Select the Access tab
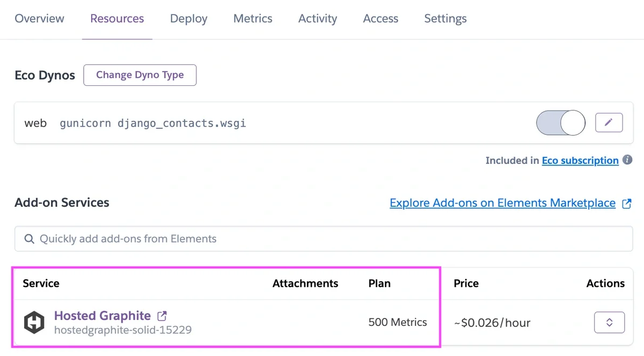644x356 pixels. [x=380, y=19]
